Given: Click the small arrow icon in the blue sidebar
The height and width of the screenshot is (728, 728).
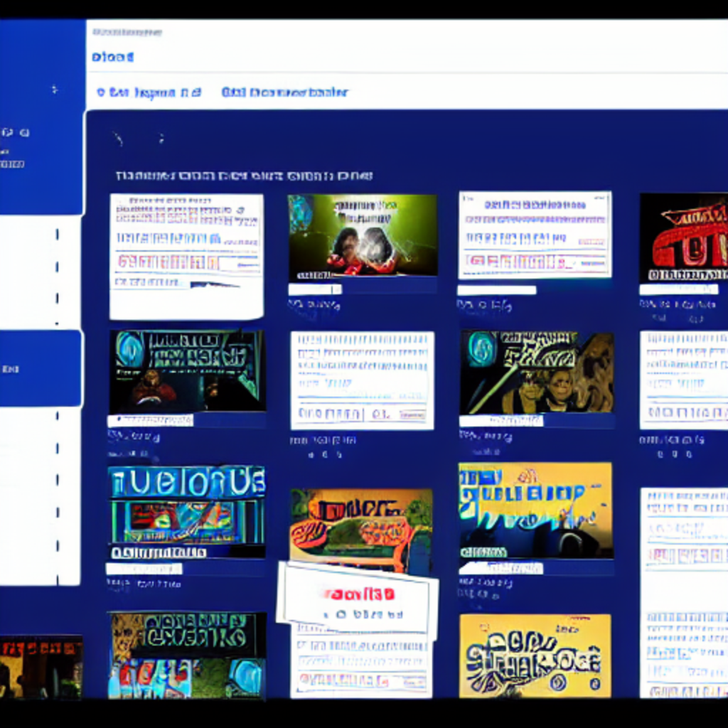Looking at the screenshot, I should pos(54,90).
